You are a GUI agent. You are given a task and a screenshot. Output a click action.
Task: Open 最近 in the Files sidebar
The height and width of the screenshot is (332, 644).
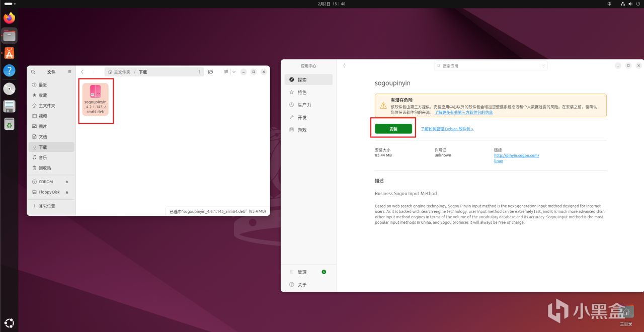(51, 85)
